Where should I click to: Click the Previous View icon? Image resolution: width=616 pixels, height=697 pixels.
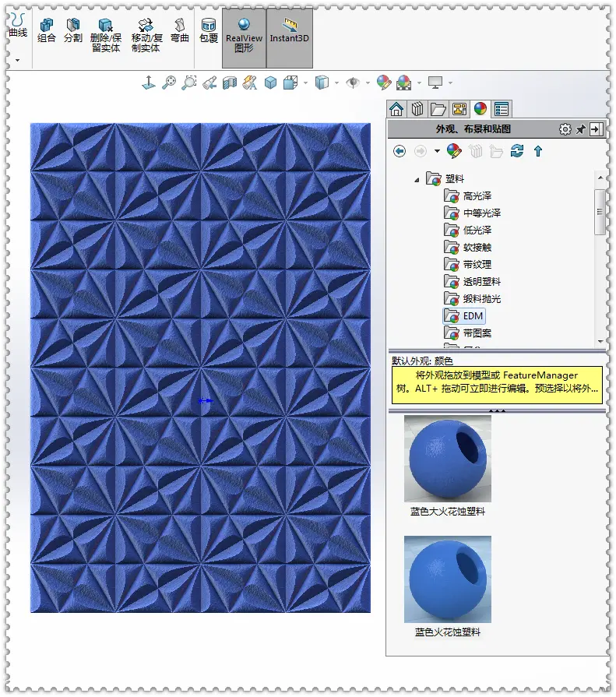(x=209, y=83)
